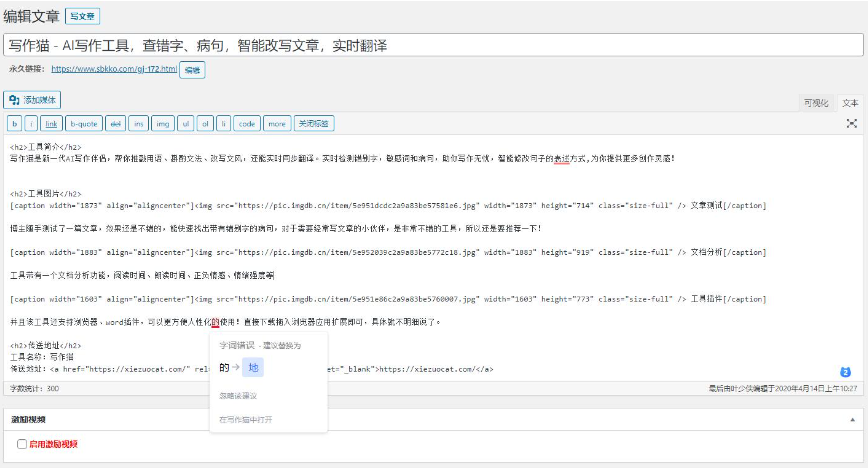The image size is (868, 468).
Task: Insert code tag with code button
Action: coord(246,124)
